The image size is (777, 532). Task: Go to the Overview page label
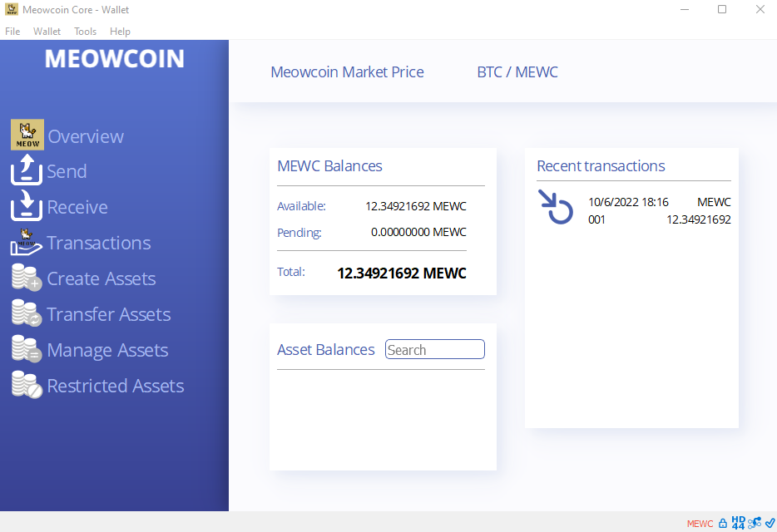[86, 136]
